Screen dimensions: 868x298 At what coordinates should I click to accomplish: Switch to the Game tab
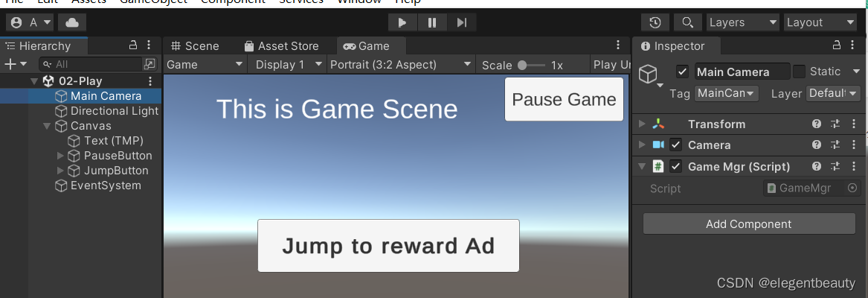coord(371,46)
